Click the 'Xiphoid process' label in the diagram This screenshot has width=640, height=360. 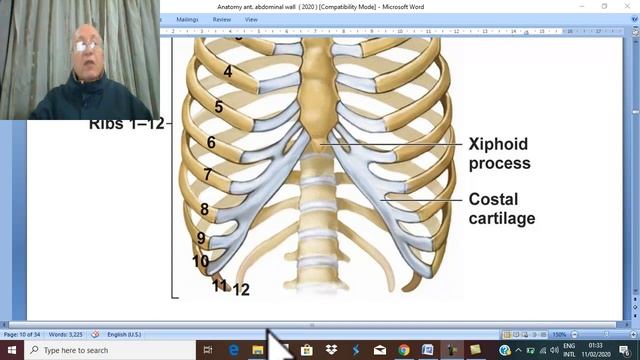pyautogui.click(x=499, y=153)
